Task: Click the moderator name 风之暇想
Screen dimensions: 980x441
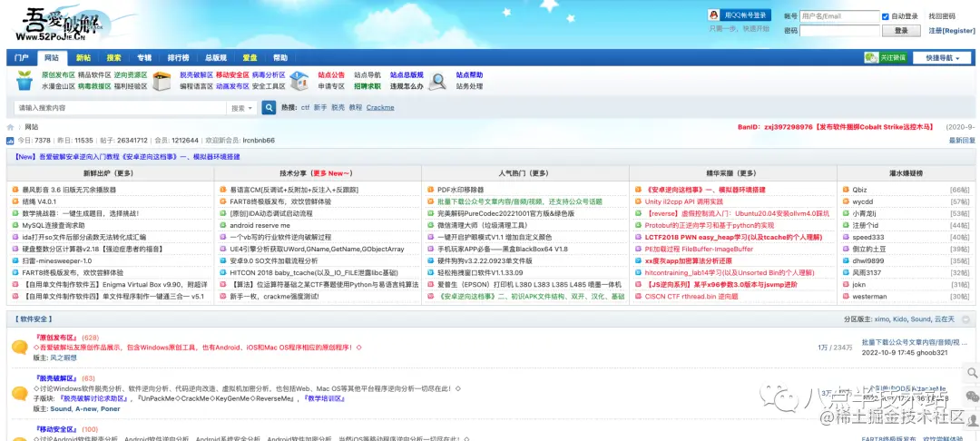Action: (x=64, y=358)
